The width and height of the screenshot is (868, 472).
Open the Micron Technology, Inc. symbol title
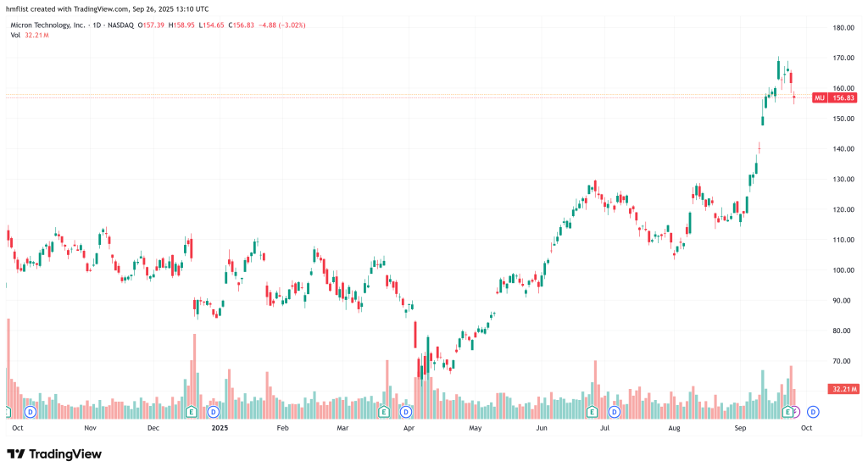pos(47,25)
